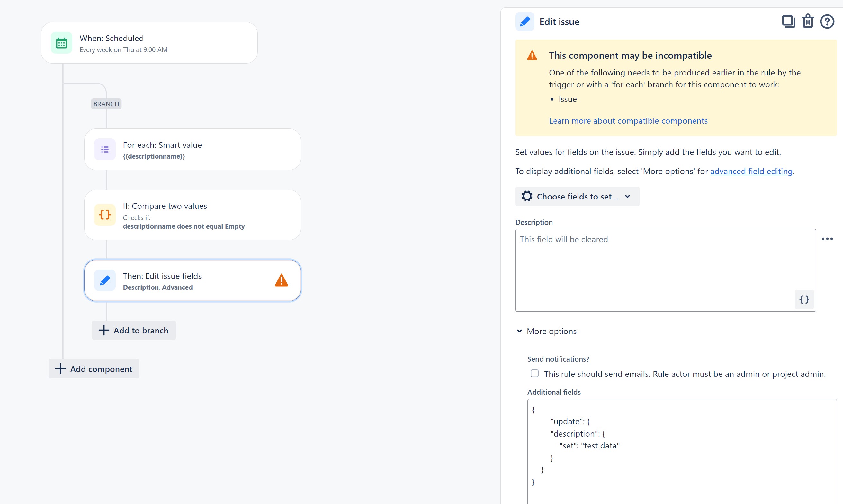Delete the Edit issue component via trash icon
Screen dimensions: 843x504
click(x=808, y=22)
